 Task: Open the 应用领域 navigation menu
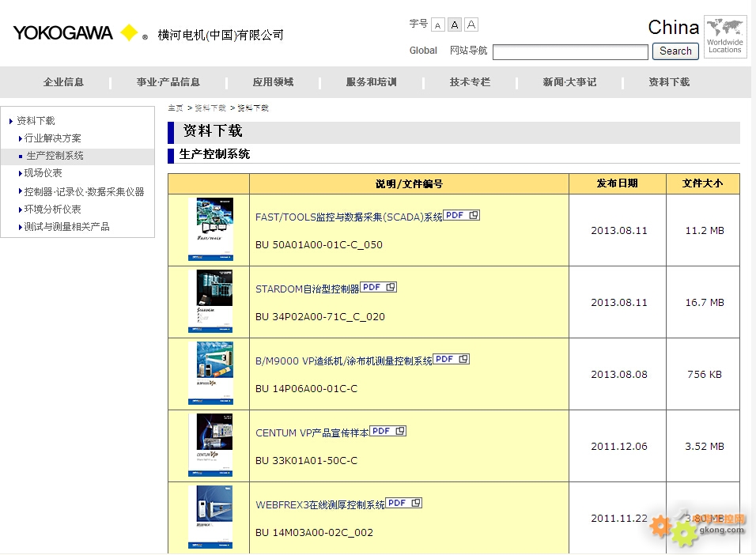(274, 82)
